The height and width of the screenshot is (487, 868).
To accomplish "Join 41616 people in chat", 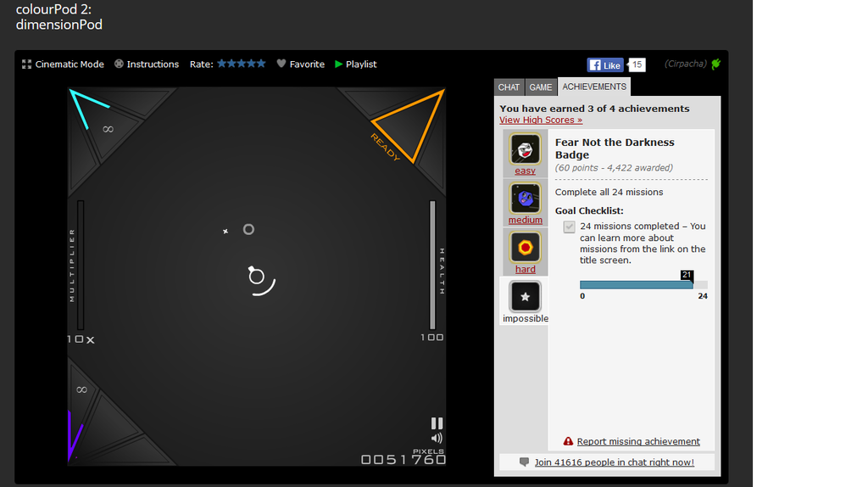I will 614,462.
